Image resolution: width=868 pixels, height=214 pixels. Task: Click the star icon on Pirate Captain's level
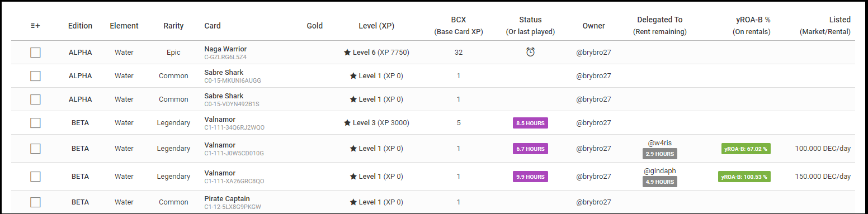[x=353, y=202]
